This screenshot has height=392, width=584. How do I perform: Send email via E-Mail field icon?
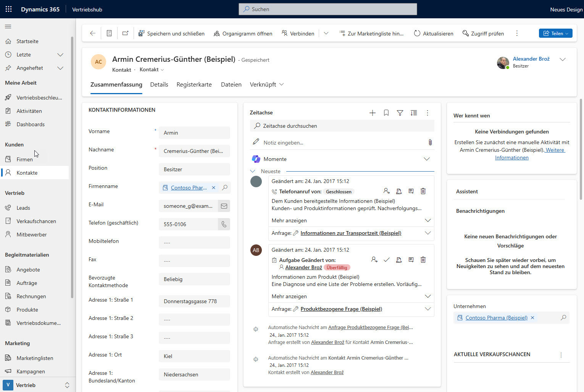(224, 206)
